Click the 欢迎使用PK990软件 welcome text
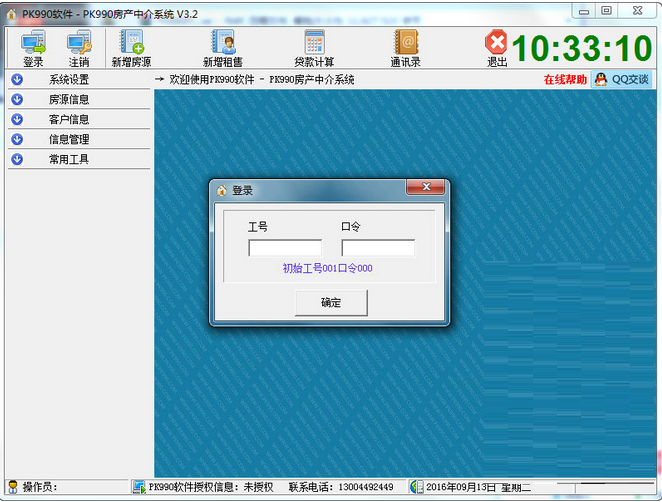 point(212,79)
